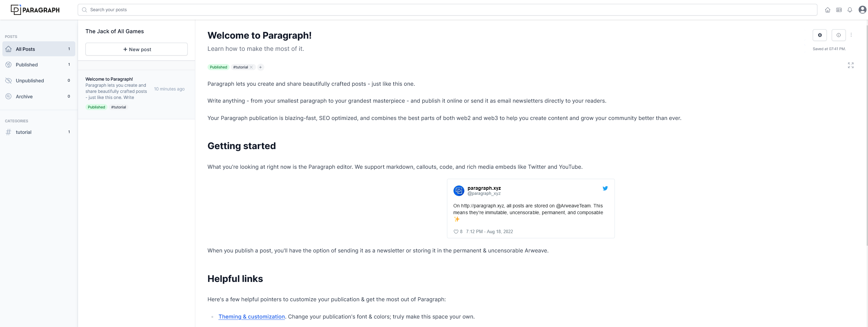Select the All Posts filter
868x327 pixels.
[39, 49]
